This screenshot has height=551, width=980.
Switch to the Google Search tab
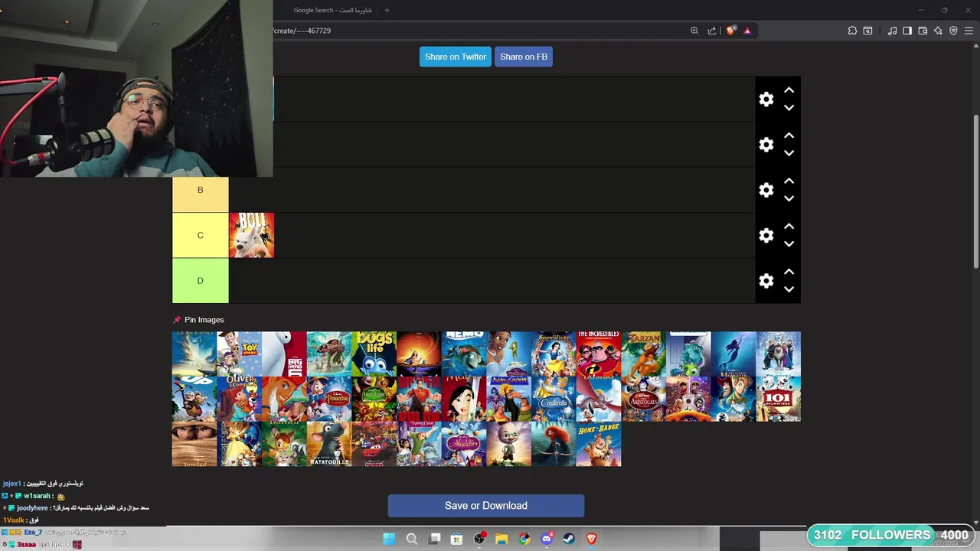tap(332, 10)
